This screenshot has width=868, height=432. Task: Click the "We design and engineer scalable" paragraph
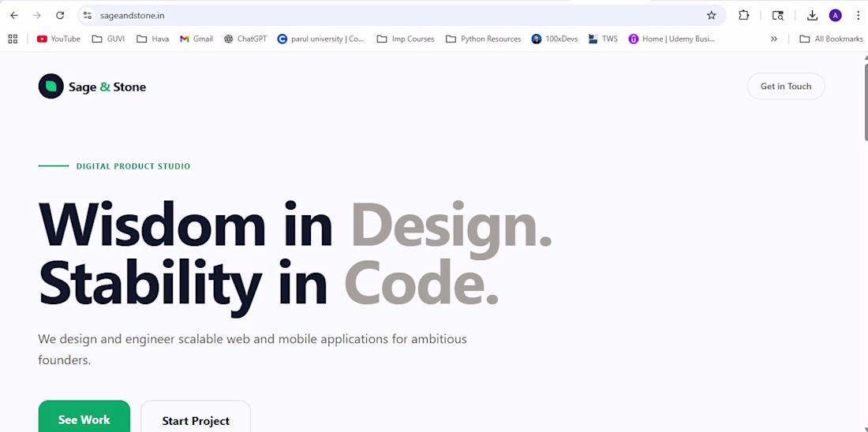[x=253, y=349]
